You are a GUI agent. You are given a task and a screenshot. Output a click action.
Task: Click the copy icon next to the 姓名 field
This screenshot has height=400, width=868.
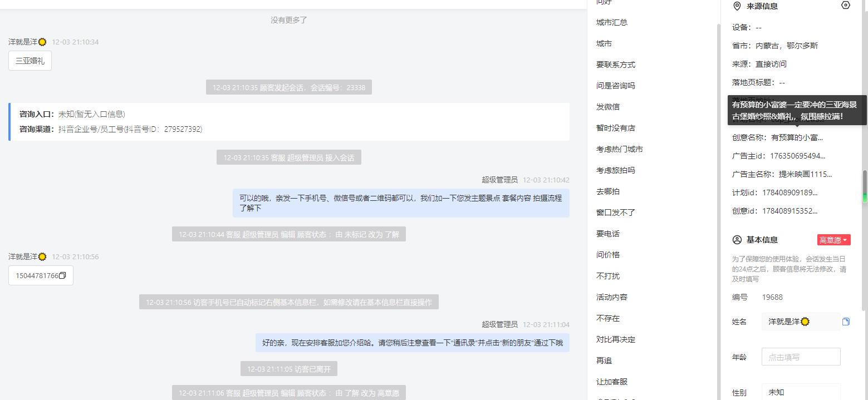point(846,322)
